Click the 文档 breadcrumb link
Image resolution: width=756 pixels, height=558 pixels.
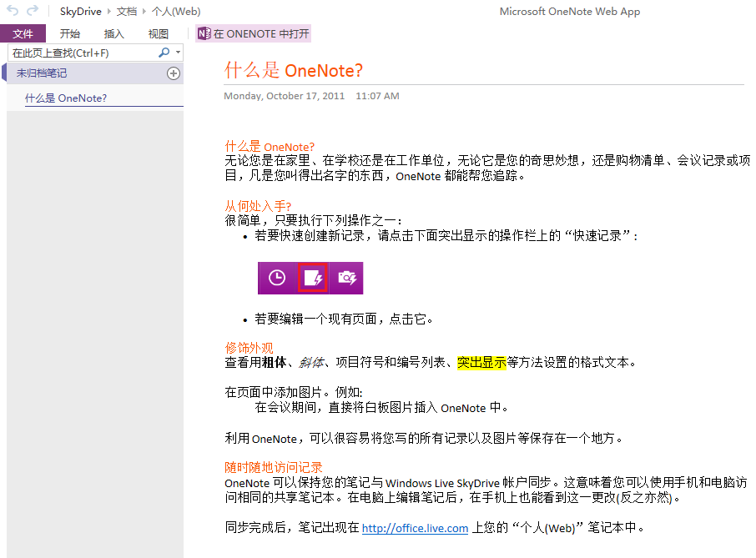(126, 11)
